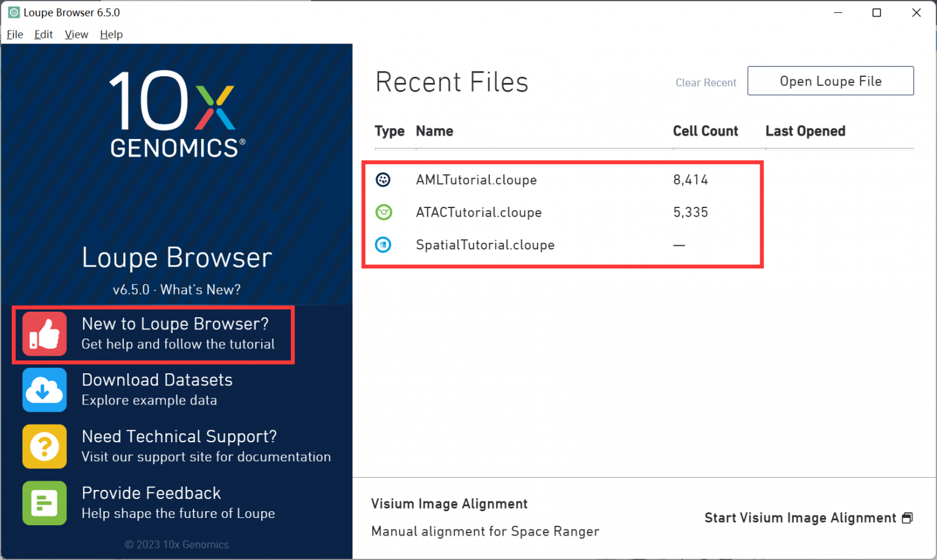This screenshot has height=560, width=937.
Task: Open the Help menu
Action: click(x=111, y=34)
